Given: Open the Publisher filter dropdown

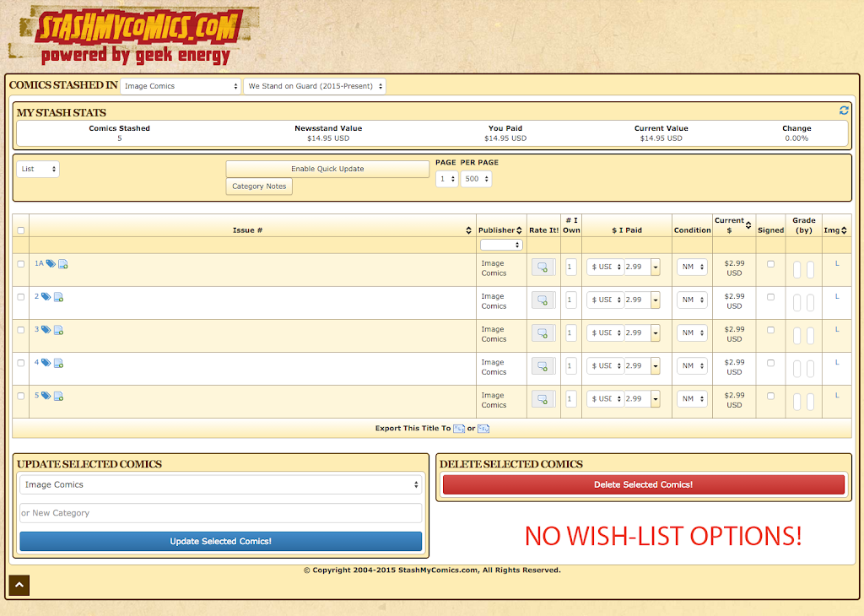Looking at the screenshot, I should (501, 245).
